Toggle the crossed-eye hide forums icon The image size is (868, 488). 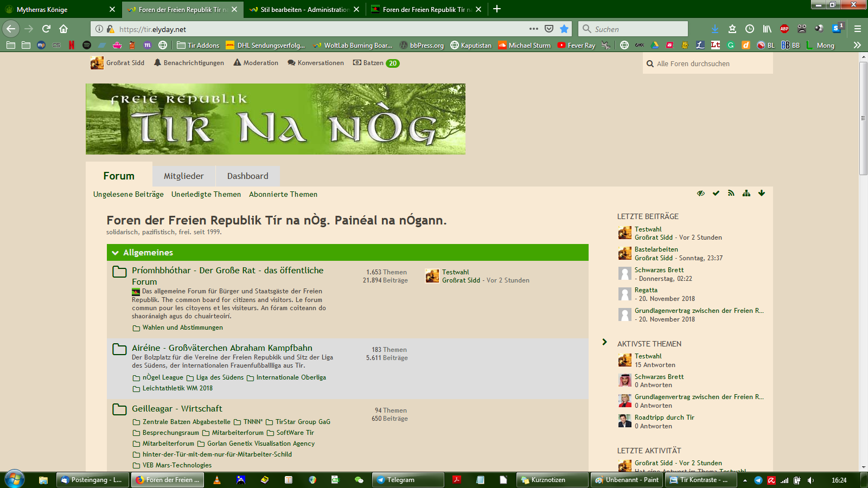pos(701,194)
